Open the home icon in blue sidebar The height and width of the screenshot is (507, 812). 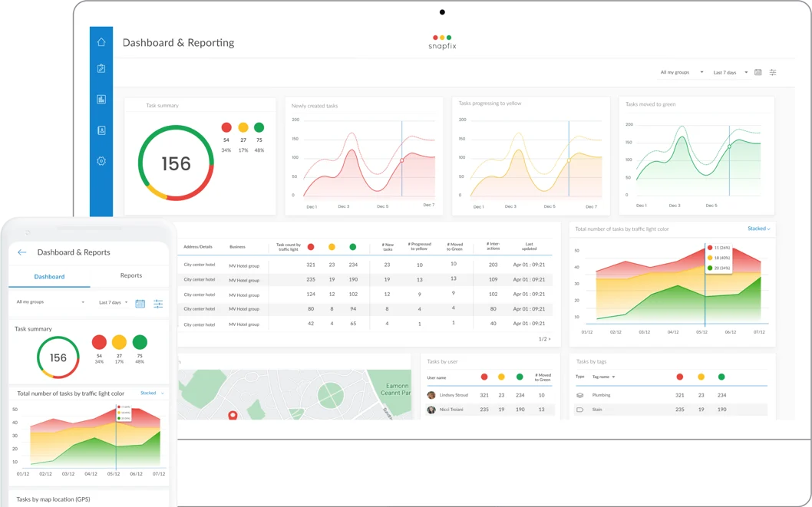pyautogui.click(x=101, y=42)
